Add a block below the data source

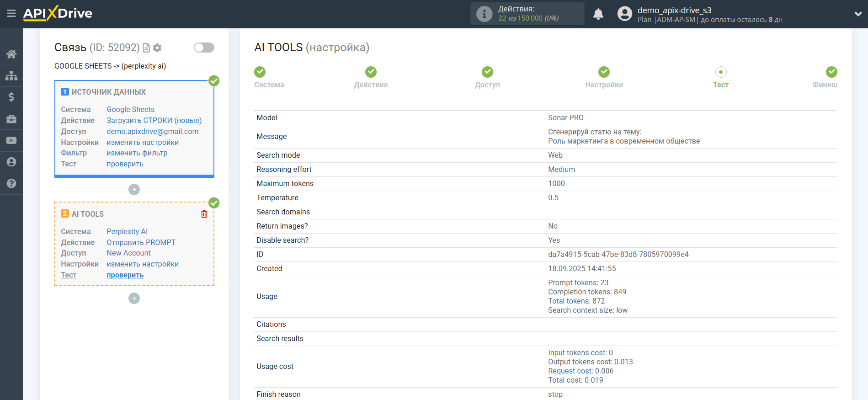click(134, 189)
